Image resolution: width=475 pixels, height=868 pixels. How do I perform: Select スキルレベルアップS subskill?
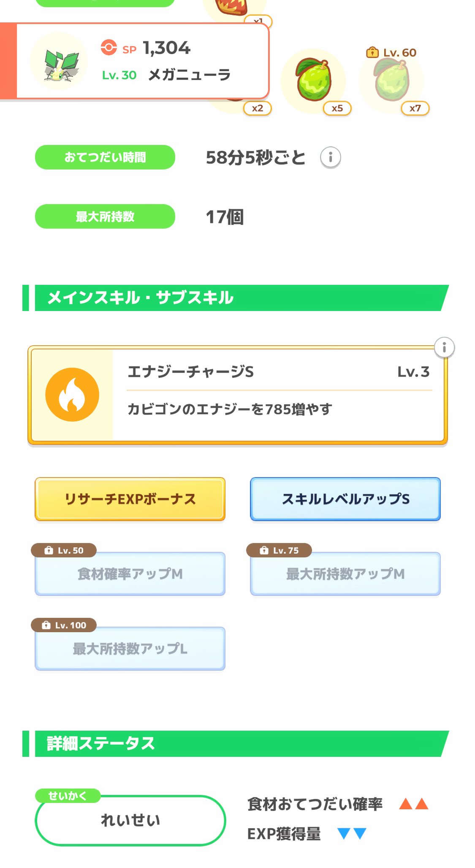click(345, 499)
